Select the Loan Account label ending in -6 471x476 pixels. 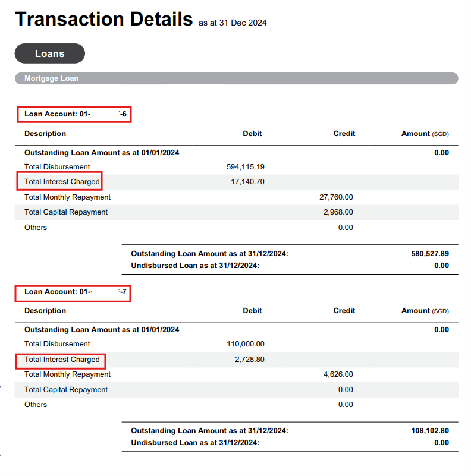click(x=75, y=114)
